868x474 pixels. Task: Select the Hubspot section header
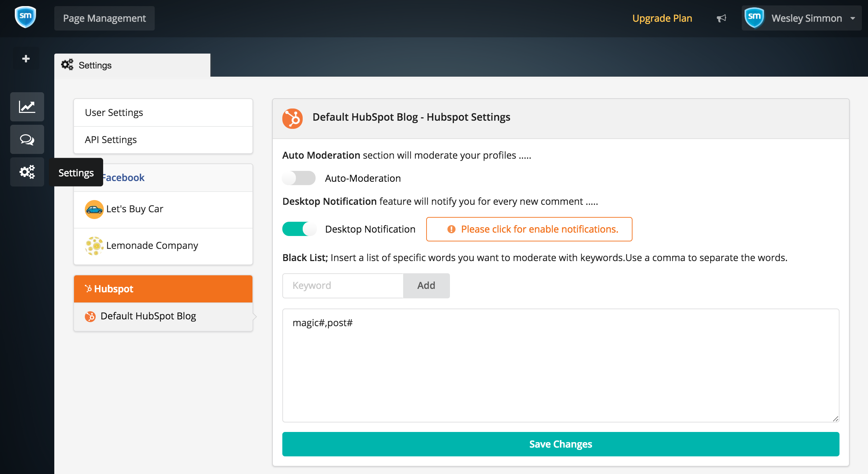tap(163, 289)
